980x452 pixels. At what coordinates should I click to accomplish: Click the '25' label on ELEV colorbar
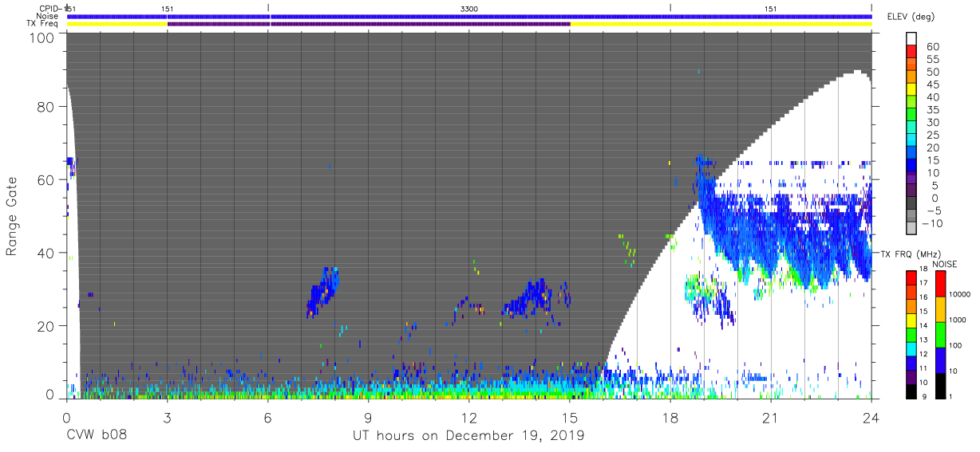point(931,135)
